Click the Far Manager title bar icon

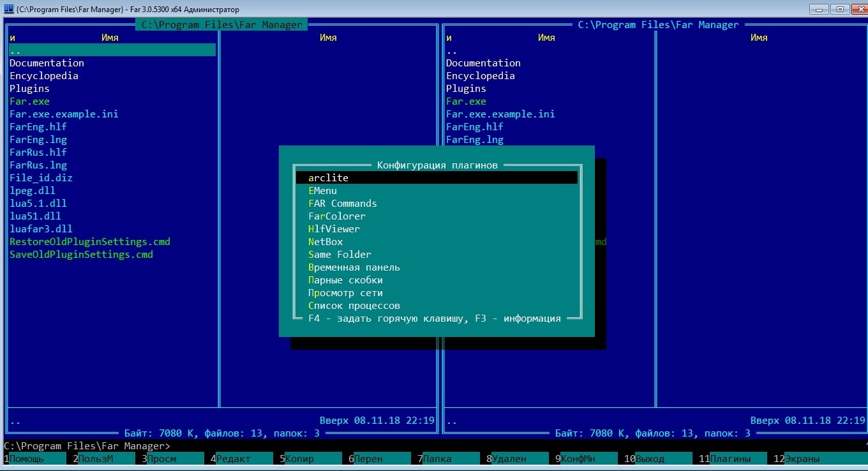[9, 9]
